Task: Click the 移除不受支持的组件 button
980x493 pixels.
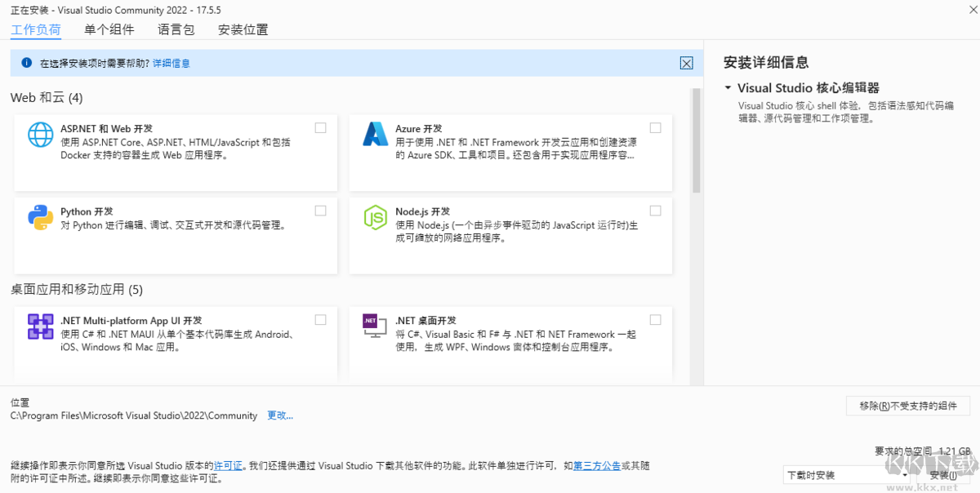Action: click(907, 406)
